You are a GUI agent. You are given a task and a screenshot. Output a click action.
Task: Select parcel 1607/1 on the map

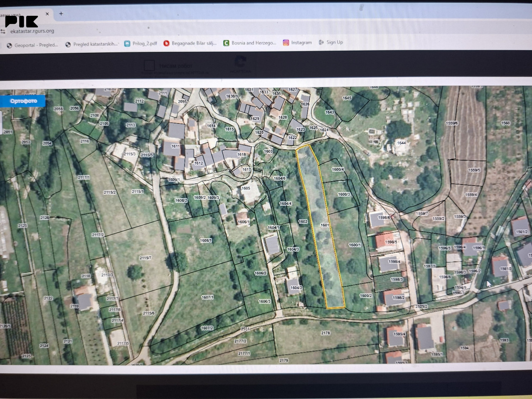point(207,297)
